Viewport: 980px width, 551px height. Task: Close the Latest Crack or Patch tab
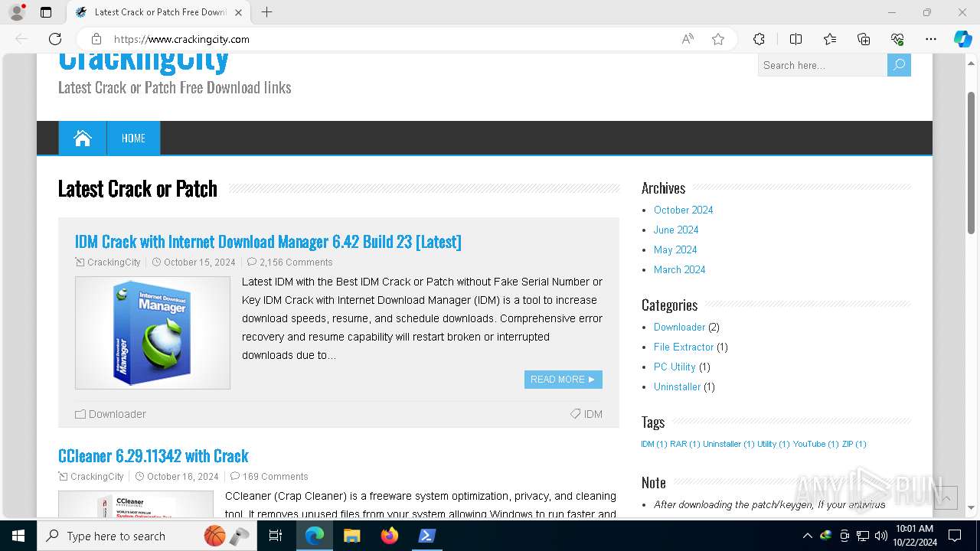(x=238, y=12)
